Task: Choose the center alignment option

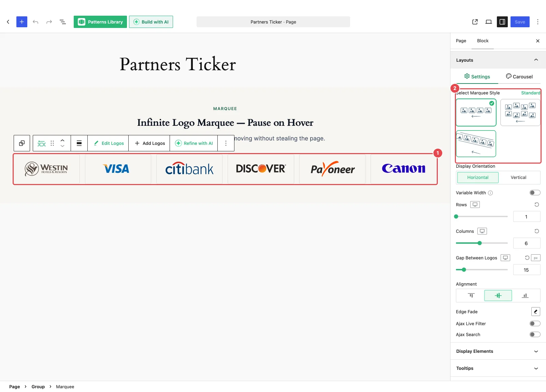Action: pyautogui.click(x=498, y=296)
